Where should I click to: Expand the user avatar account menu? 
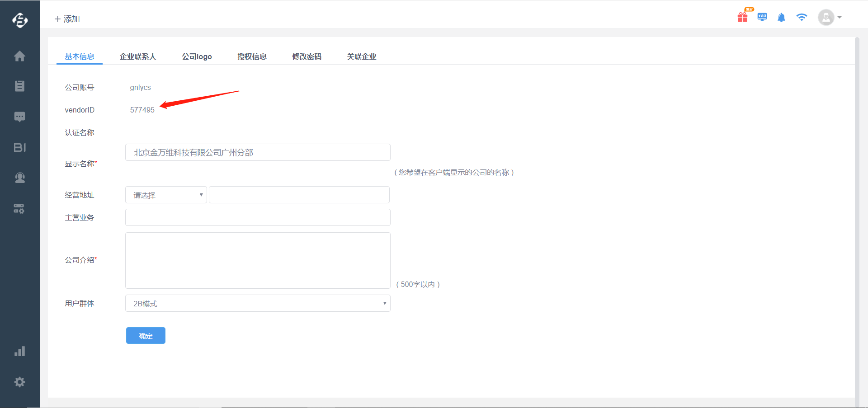tap(830, 18)
